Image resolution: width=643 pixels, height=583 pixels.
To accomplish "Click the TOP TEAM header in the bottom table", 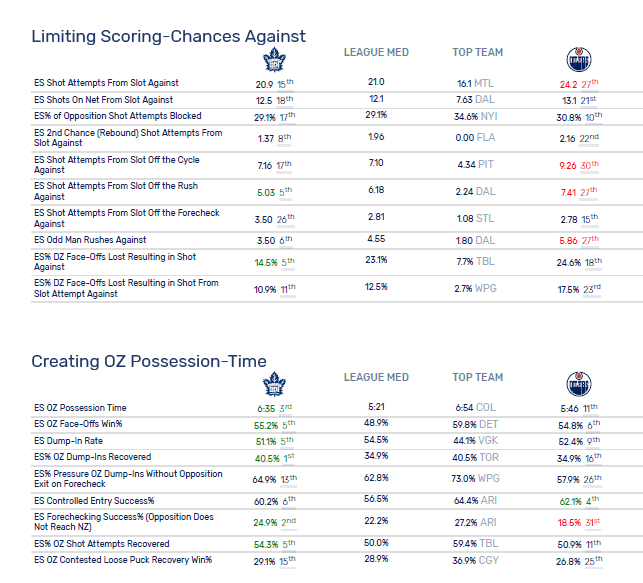I will click(477, 377).
